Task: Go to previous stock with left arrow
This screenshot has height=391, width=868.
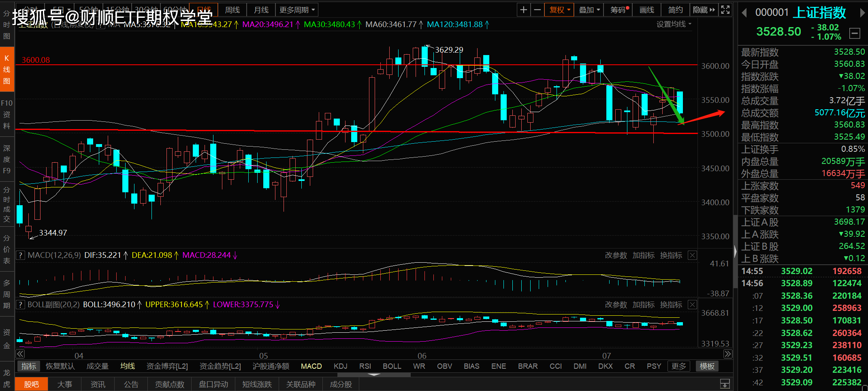Action: point(744,13)
